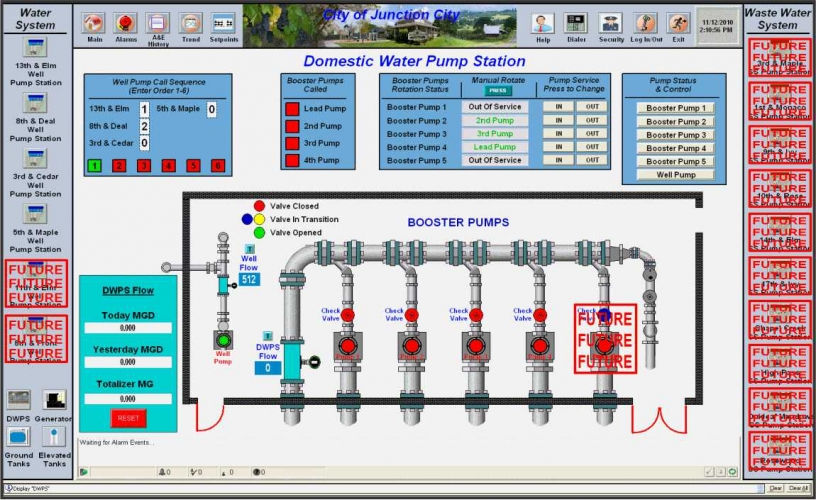Open the Dialer icon
This screenshot has height=500, width=816.
click(576, 24)
